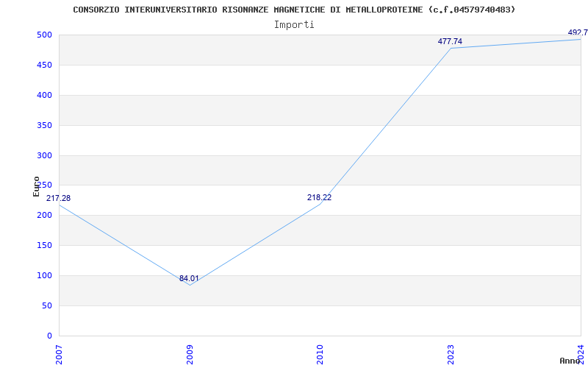Click the 2024 x-axis year label

(x=581, y=355)
